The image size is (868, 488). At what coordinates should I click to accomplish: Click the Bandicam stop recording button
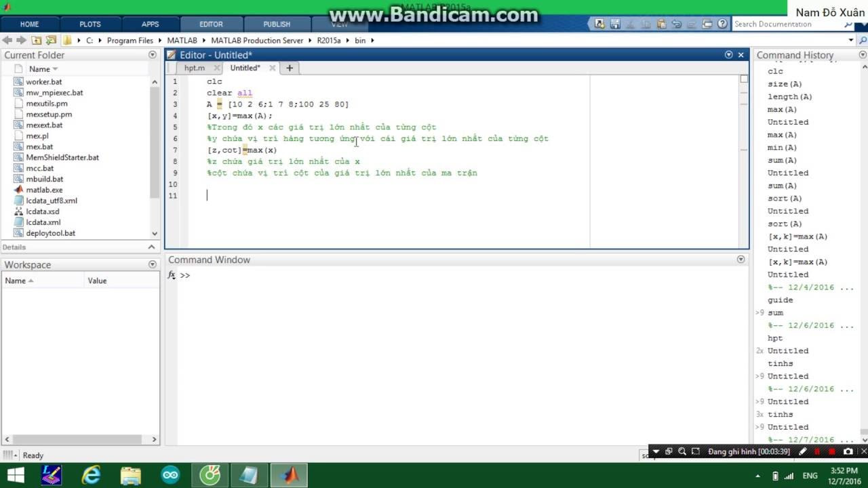pos(831,451)
